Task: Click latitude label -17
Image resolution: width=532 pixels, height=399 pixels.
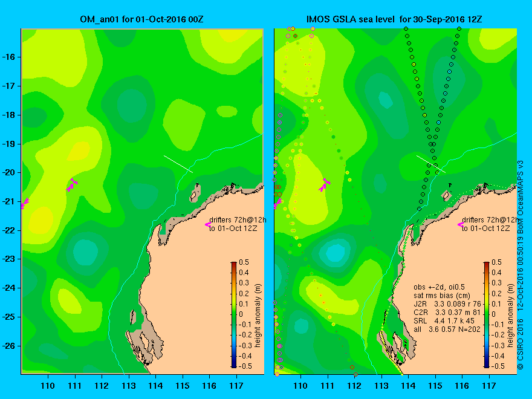Action: [x=9, y=86]
